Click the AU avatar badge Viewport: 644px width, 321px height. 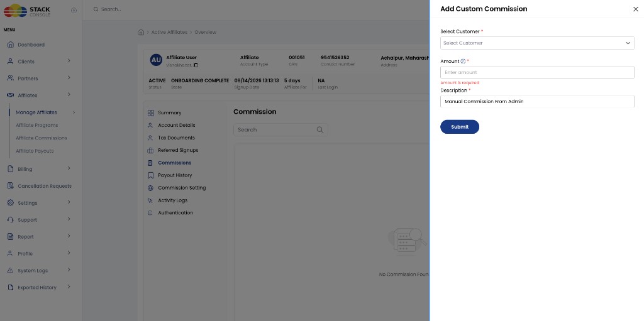[156, 60]
